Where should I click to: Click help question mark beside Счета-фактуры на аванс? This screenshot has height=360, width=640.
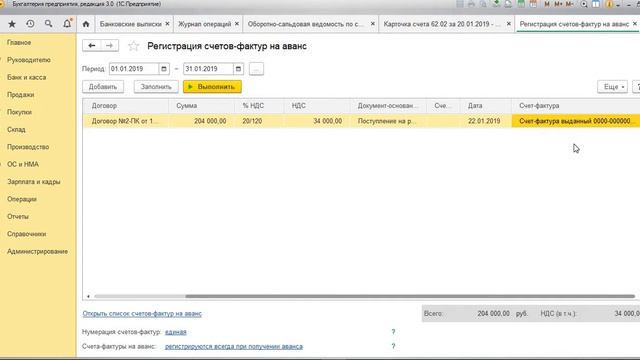coord(393,346)
